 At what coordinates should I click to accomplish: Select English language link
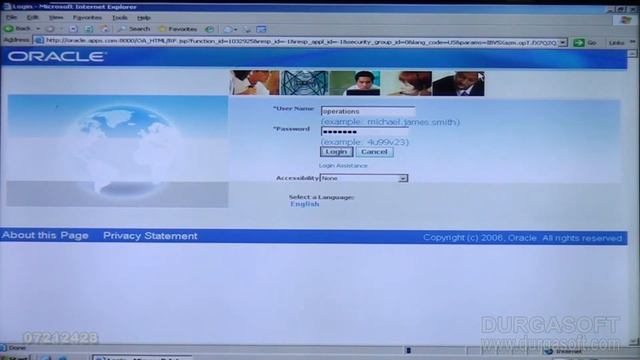click(x=305, y=204)
